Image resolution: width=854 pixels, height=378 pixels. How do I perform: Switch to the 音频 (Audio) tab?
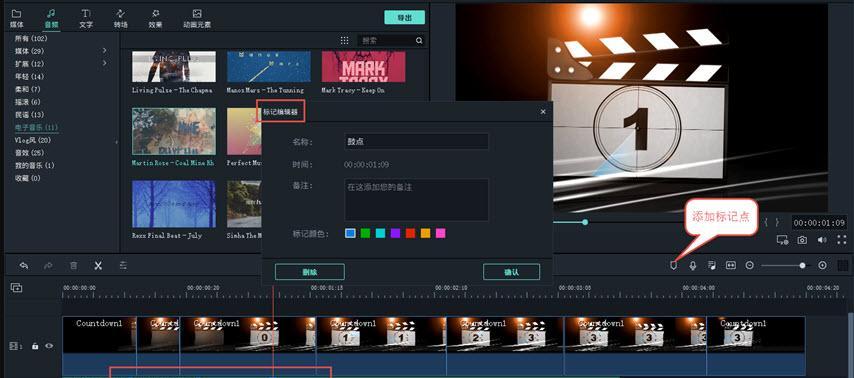[51, 18]
